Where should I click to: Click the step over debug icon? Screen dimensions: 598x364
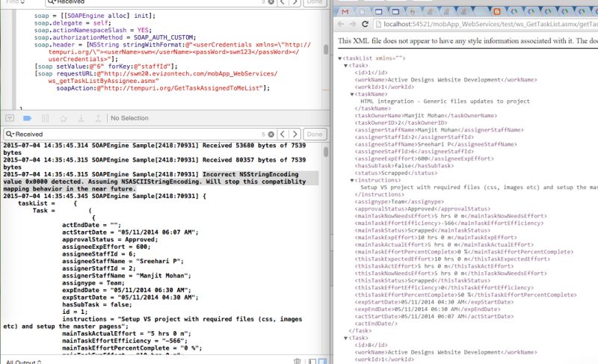64,118
